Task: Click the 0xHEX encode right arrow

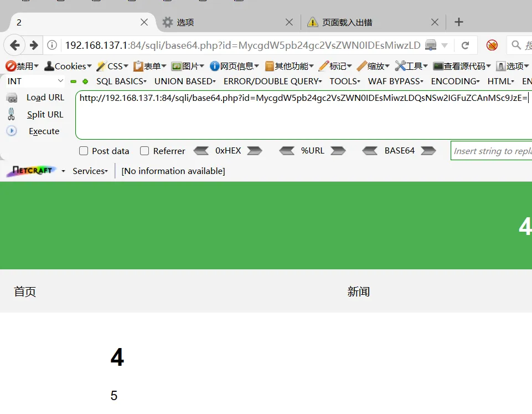Action: coord(255,151)
